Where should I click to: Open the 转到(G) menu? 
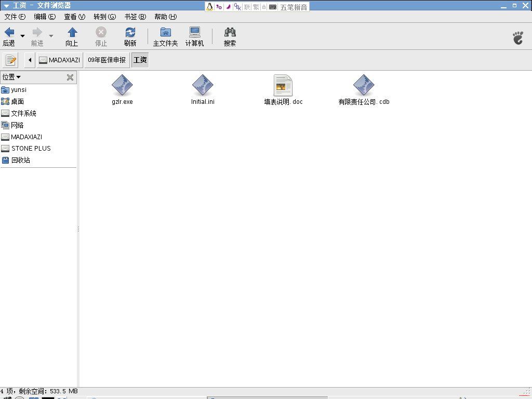[105, 17]
